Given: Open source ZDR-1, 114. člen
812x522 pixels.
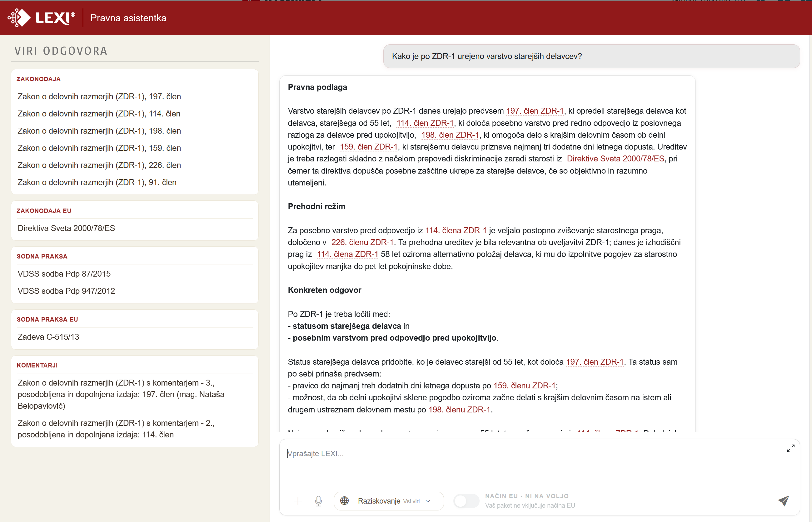Looking at the screenshot, I should click(x=99, y=114).
